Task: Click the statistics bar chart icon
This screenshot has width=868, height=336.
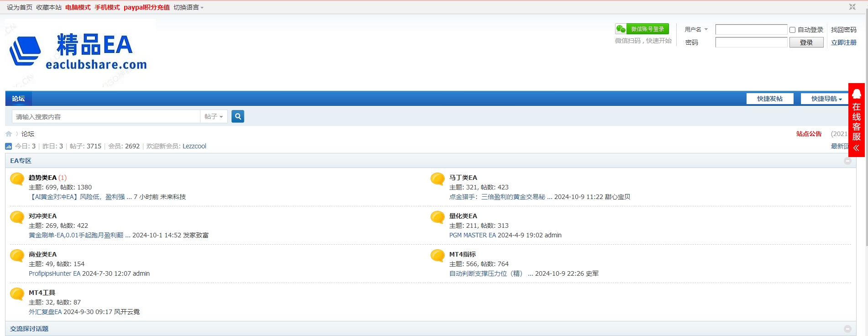Action: (x=8, y=146)
